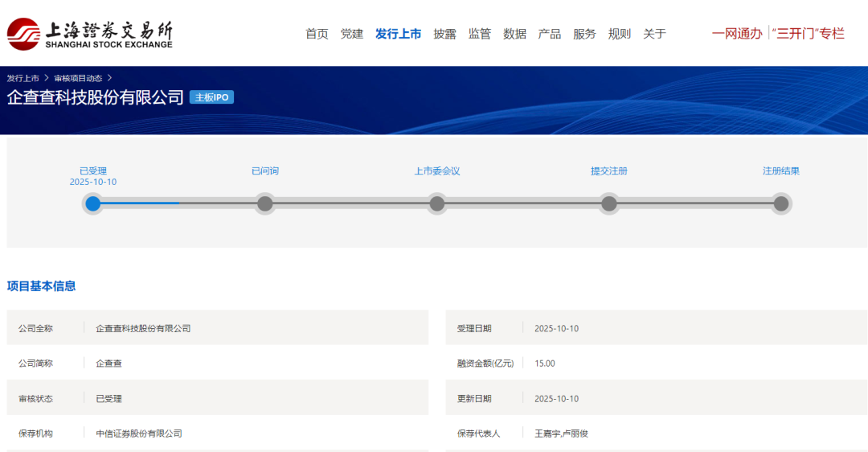
Task: Open the 党建 menu item
Action: (351, 34)
